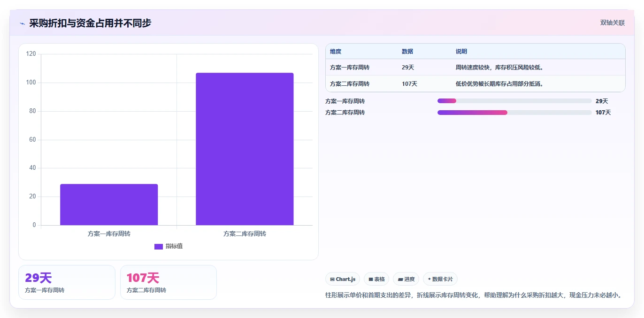Click the icon inside the 进度 chip

click(x=400, y=279)
